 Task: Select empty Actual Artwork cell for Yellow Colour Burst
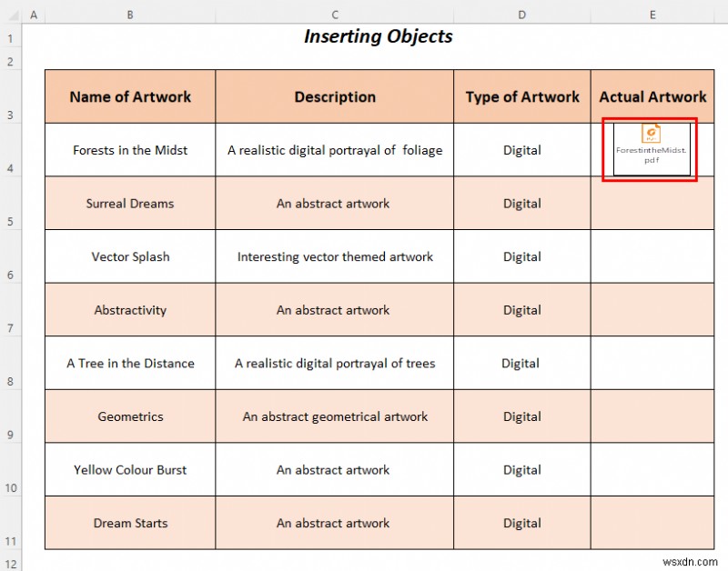coord(652,470)
